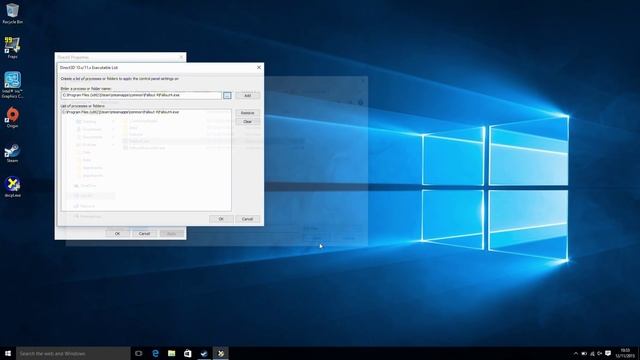Focus the process or folder name field
640x360 pixels.
pos(141,95)
